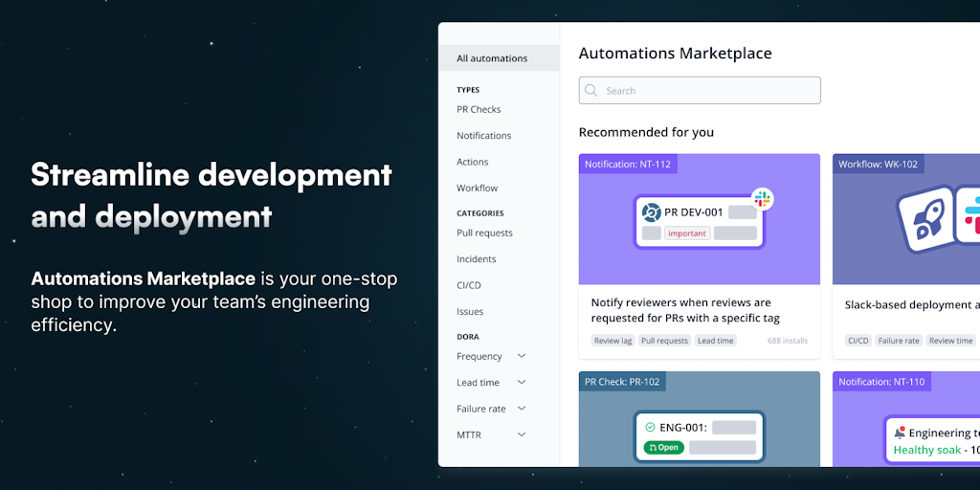Select All automations in sidebar
This screenshot has width=980, height=490.
point(492,58)
